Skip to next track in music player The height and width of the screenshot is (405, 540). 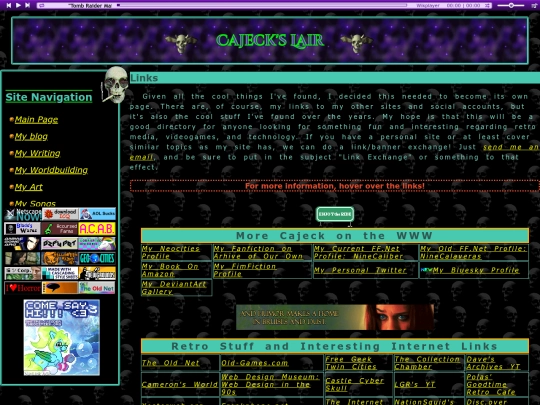[x=28, y=5]
